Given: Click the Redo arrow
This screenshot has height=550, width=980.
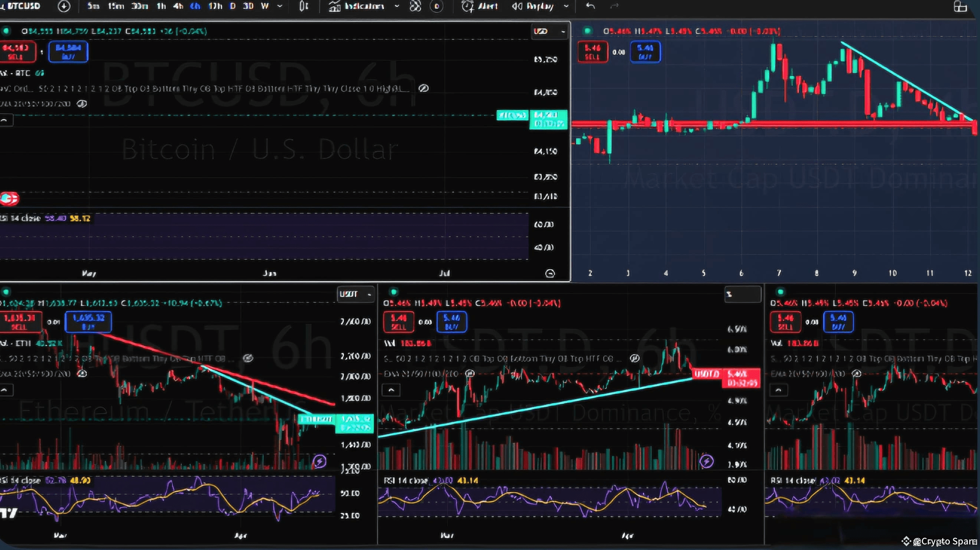Looking at the screenshot, I should (614, 6).
